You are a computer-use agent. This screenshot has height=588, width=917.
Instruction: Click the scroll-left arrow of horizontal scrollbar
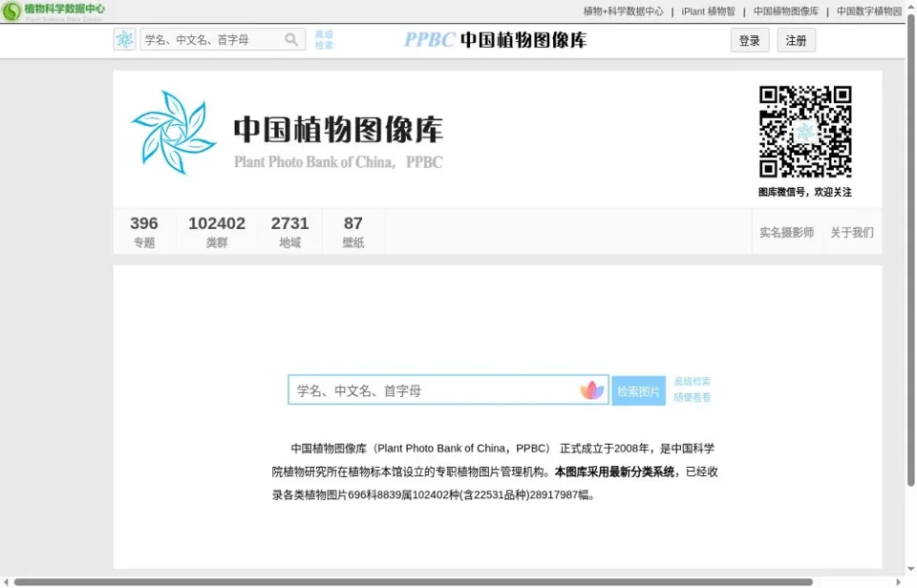click(6, 582)
